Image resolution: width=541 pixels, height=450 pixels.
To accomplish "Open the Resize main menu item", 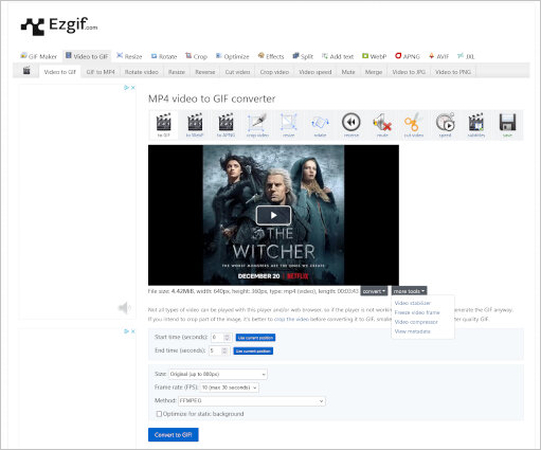I will (x=129, y=56).
